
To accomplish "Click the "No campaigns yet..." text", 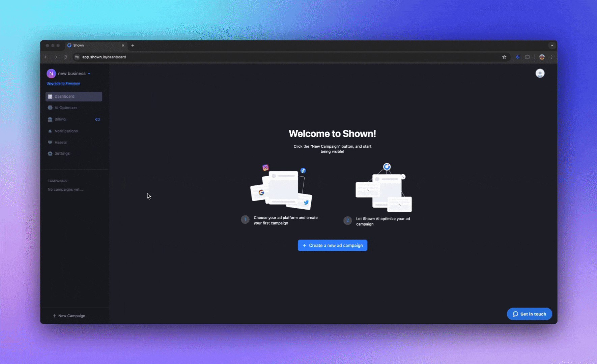I will click(x=65, y=189).
